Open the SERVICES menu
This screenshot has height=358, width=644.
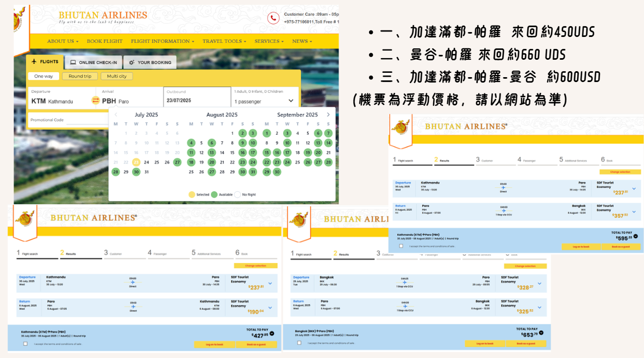click(x=269, y=41)
